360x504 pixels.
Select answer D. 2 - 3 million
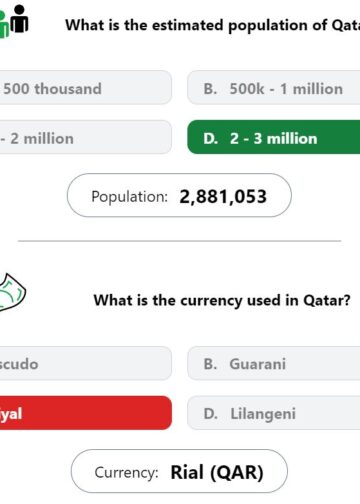[x=274, y=137]
